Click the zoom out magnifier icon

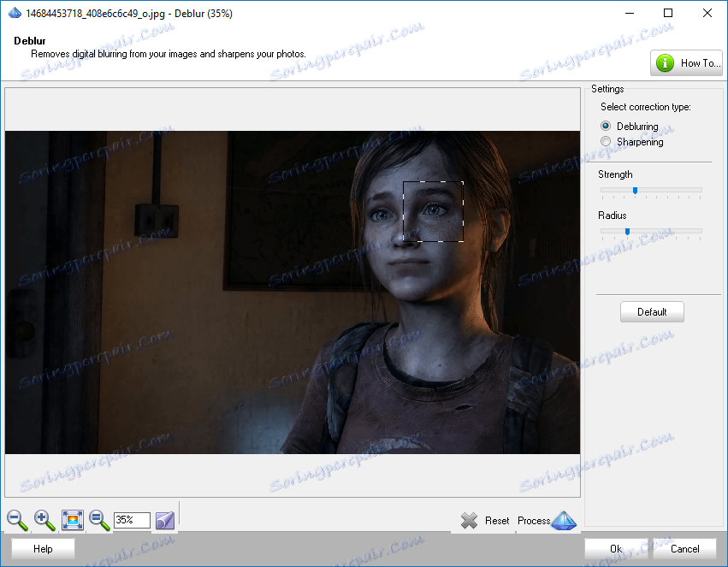(x=17, y=520)
